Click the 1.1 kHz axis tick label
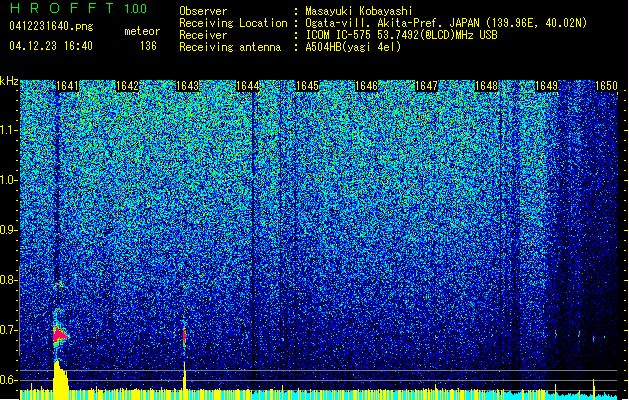This screenshot has height=400, width=629. tap(8, 130)
